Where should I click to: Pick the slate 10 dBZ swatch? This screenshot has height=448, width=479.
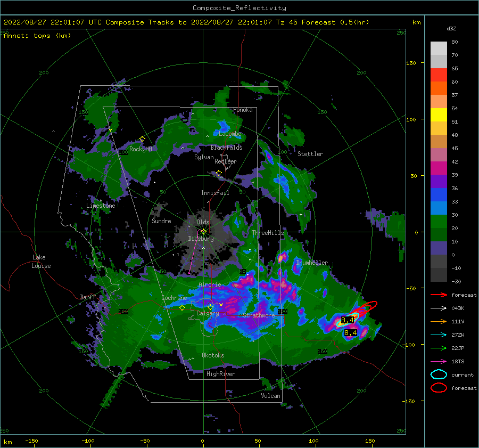pos(439,248)
